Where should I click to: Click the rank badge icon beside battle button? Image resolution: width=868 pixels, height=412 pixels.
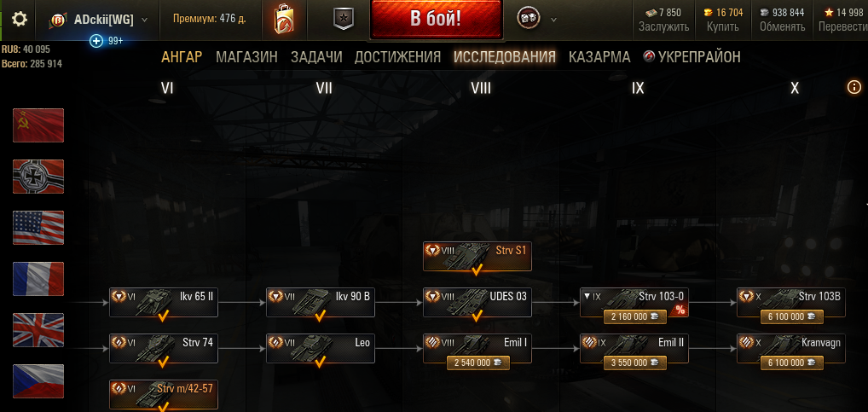(x=344, y=20)
